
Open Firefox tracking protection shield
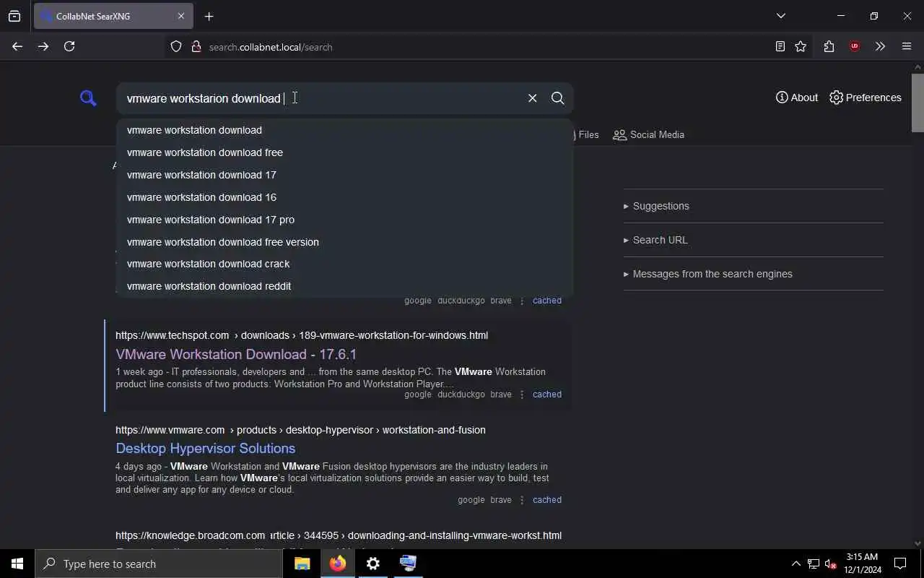176,47
